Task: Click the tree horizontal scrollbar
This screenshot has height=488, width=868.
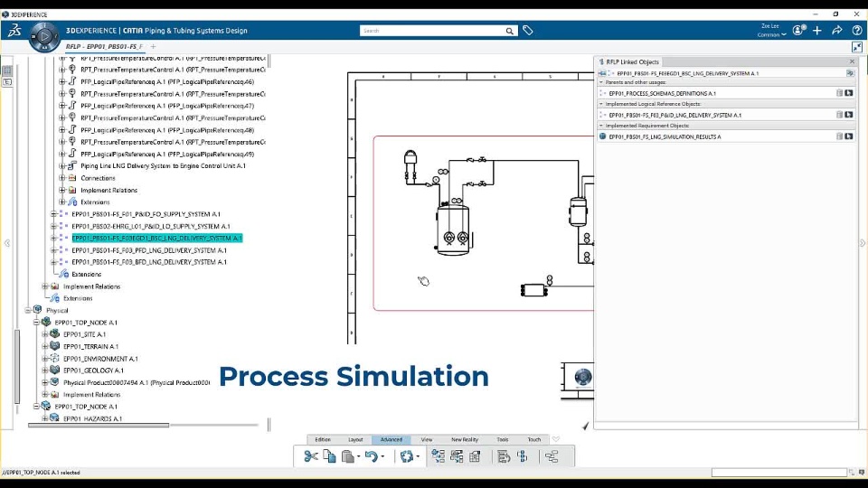Action: click(x=99, y=425)
